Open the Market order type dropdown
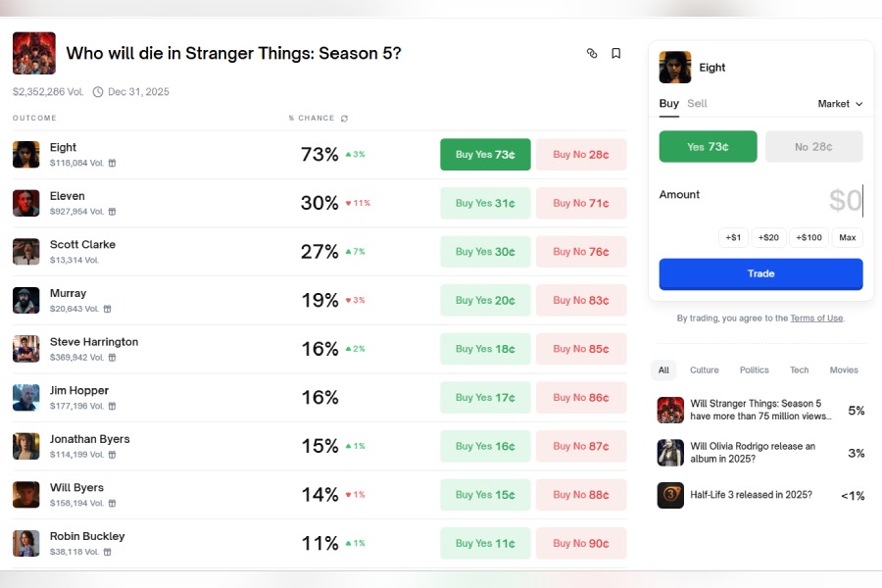 click(840, 104)
